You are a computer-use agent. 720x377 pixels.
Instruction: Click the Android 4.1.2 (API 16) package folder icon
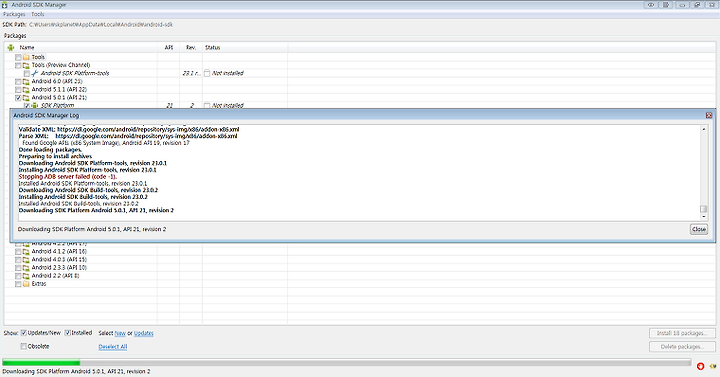26,252
